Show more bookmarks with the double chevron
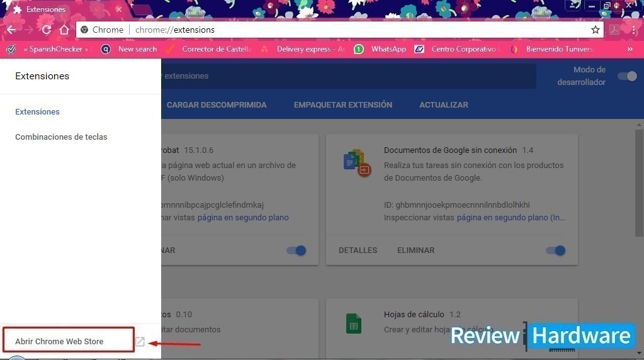The image size is (644, 360). pyautogui.click(x=630, y=49)
